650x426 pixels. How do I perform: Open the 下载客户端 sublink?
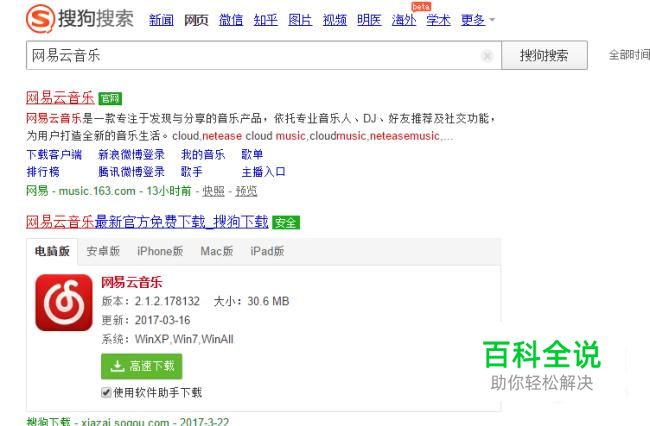click(x=54, y=155)
